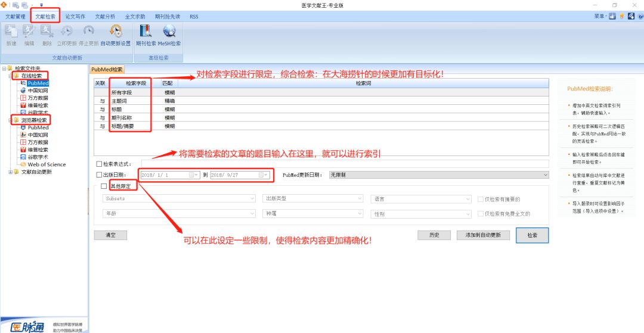The height and width of the screenshot is (333, 644).
Task: Click the 立即更新 clock icon
Action: tap(67, 32)
